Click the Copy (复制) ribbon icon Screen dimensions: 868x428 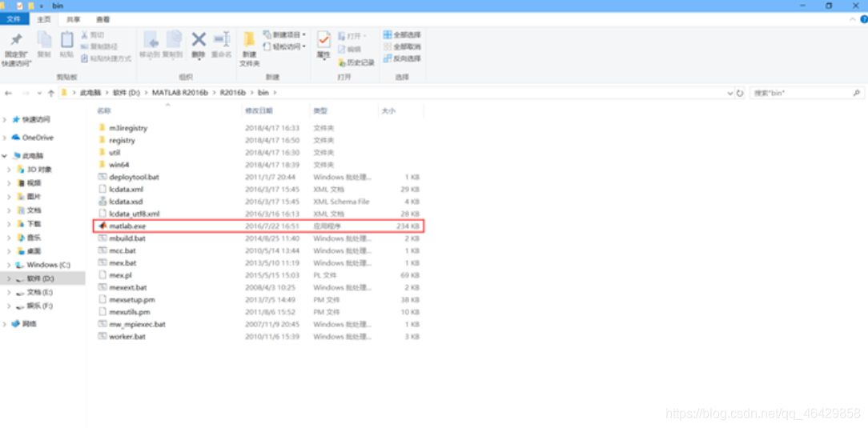click(x=44, y=40)
